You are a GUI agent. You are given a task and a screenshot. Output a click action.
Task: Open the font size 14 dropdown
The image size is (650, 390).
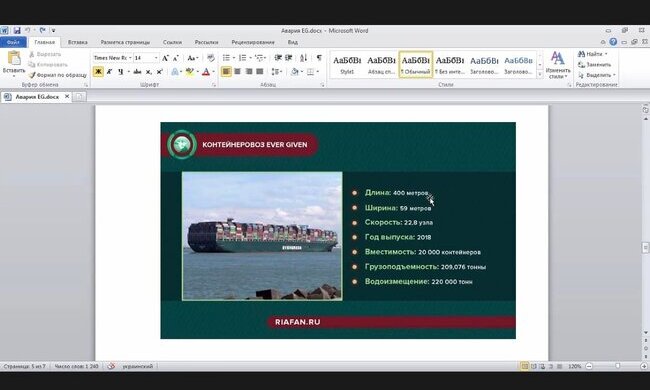point(146,58)
